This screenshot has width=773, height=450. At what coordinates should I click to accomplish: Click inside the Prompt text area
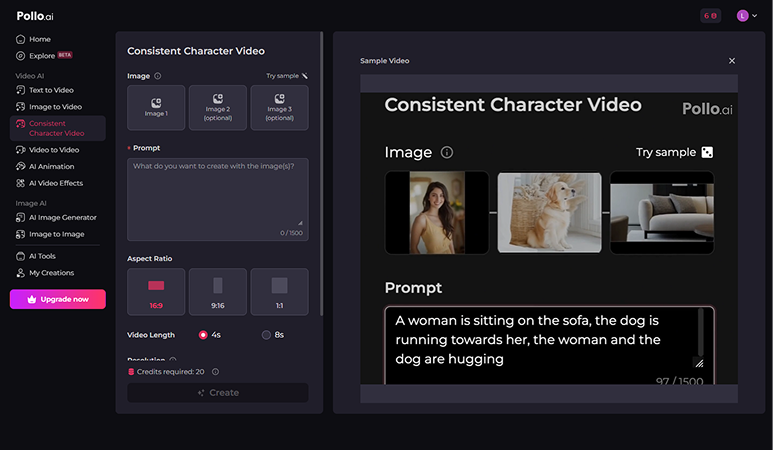217,199
